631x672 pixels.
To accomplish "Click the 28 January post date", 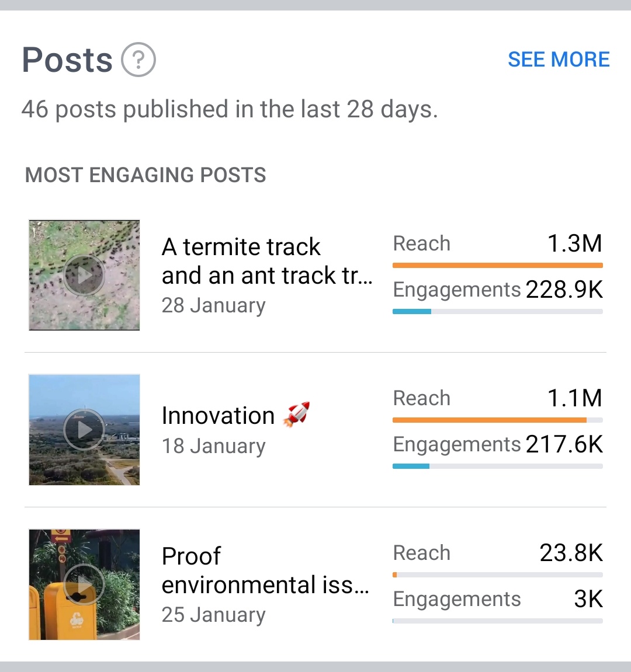I will (214, 305).
